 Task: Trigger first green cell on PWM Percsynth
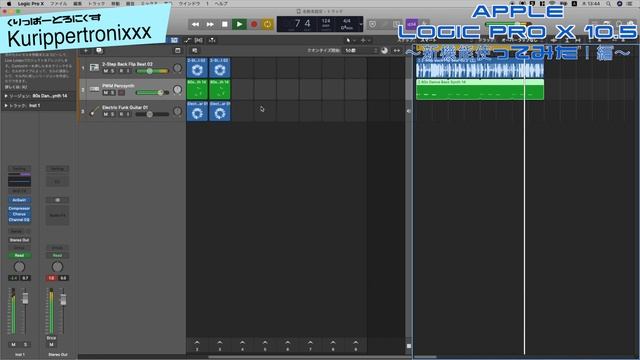197,89
